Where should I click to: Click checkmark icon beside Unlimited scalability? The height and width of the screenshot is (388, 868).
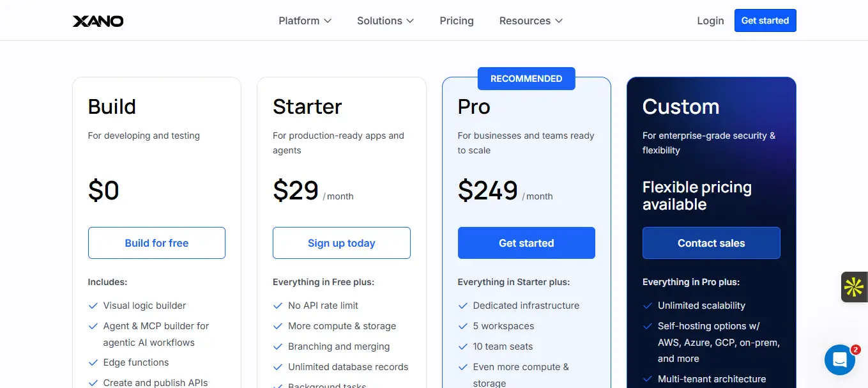tap(648, 306)
